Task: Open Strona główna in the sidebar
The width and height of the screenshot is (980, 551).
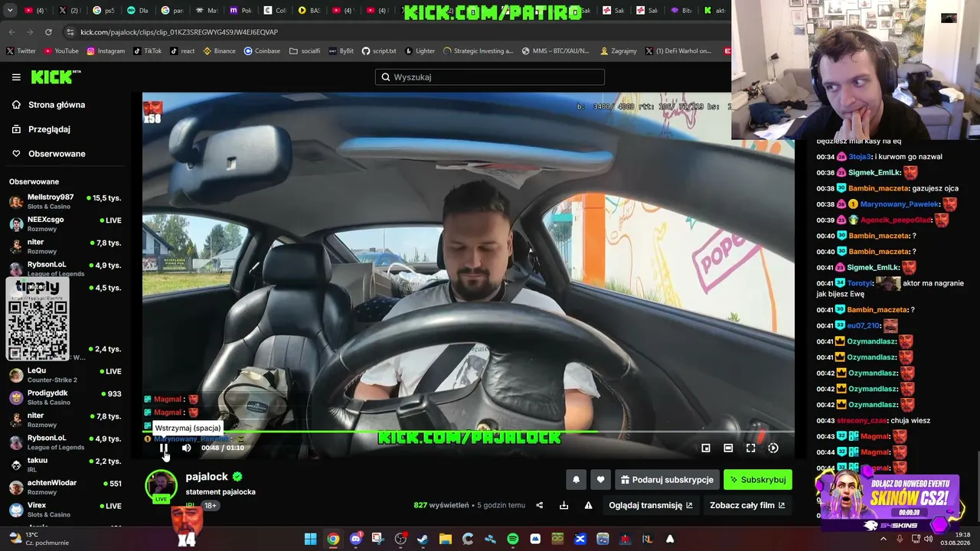Action: point(56,105)
